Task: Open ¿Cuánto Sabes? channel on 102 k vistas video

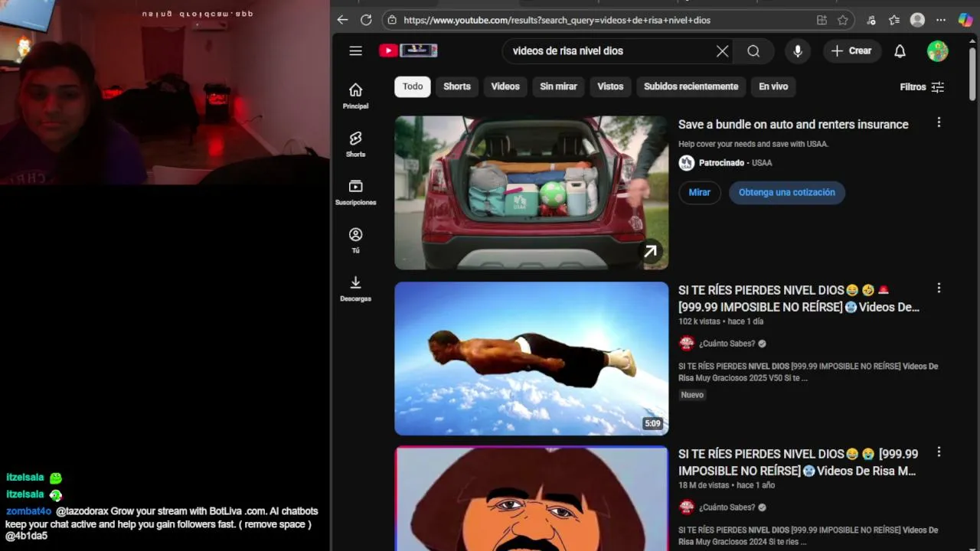Action: (727, 344)
